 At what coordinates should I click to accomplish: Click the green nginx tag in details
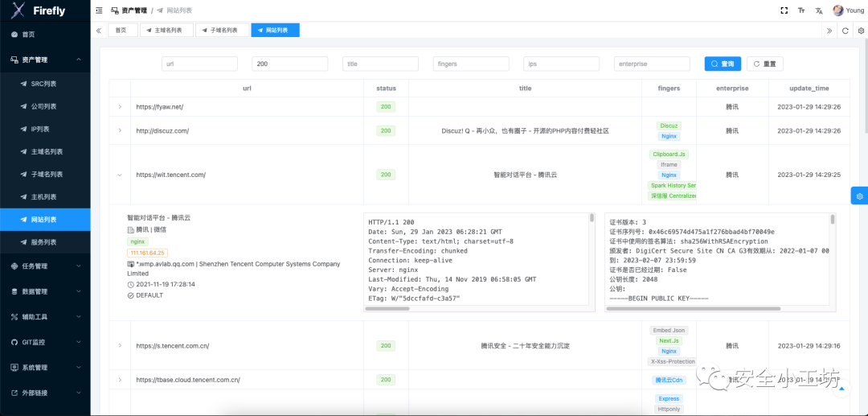point(137,241)
